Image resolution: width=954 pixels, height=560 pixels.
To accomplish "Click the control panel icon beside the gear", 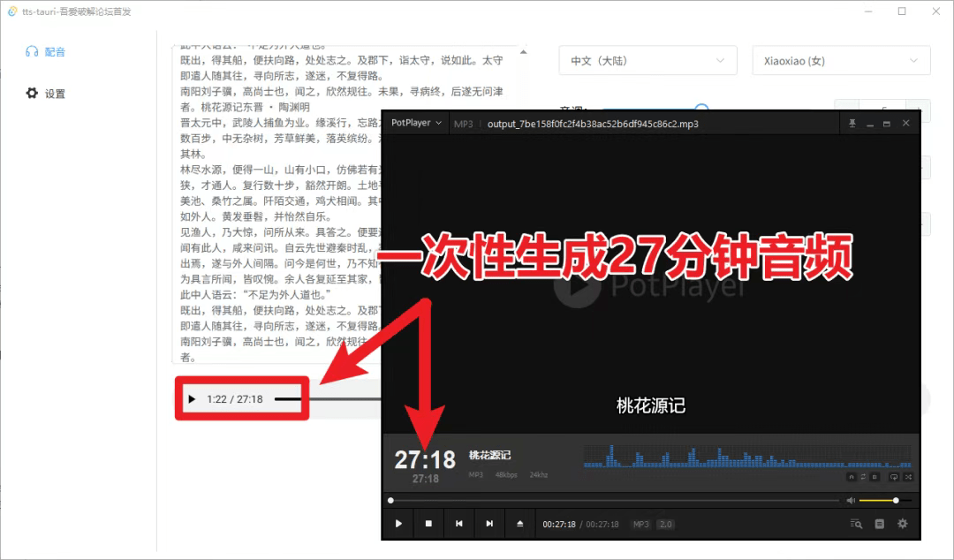I will click(879, 523).
